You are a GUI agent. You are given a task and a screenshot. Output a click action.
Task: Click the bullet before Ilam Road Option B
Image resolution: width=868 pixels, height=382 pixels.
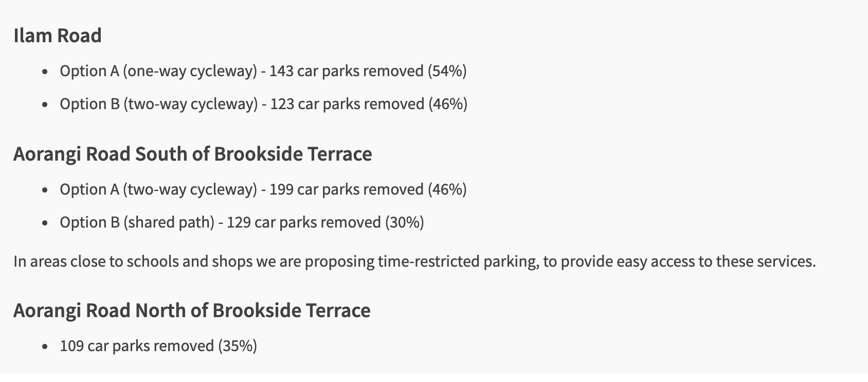click(46, 105)
